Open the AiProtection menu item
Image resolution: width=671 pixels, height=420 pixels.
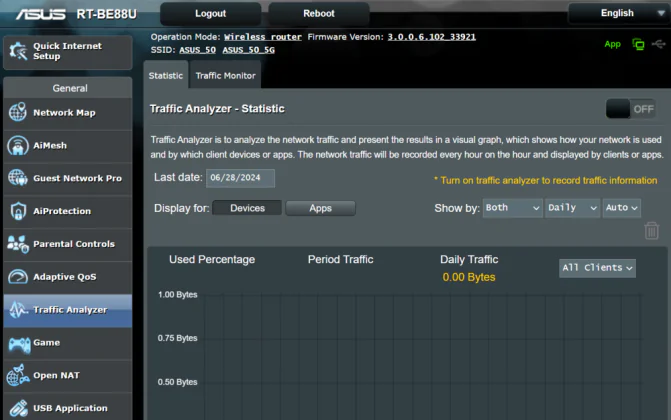68,211
